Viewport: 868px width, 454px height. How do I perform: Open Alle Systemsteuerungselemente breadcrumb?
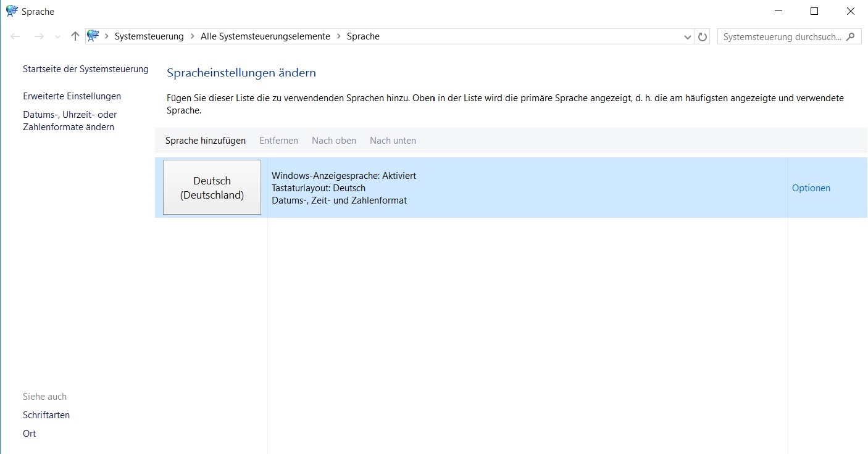[x=265, y=36]
